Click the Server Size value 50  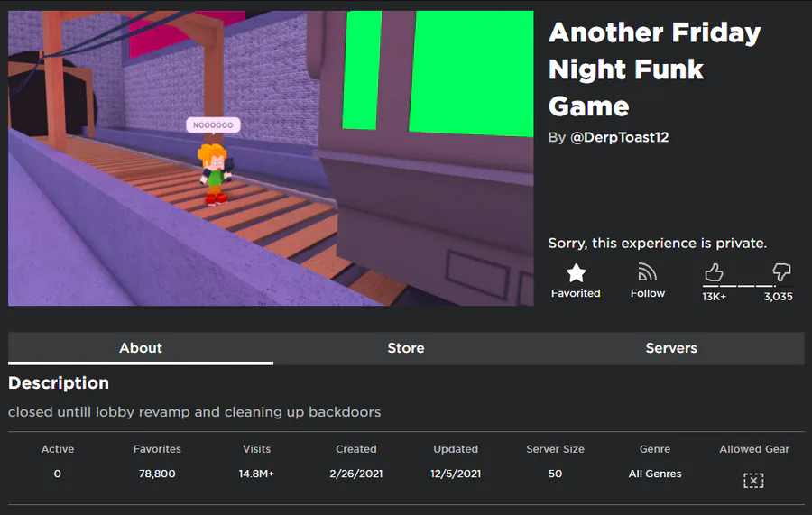pos(555,474)
